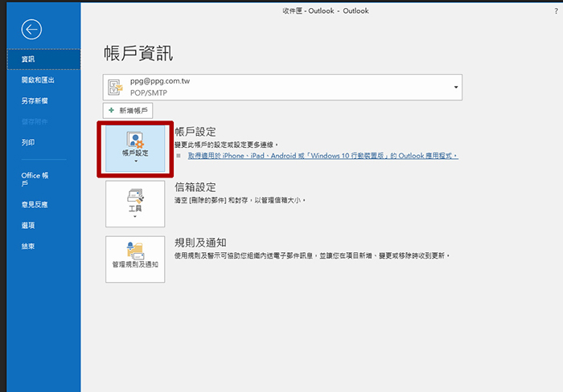
Task: Open 選項 in sidebar
Action: 28,226
